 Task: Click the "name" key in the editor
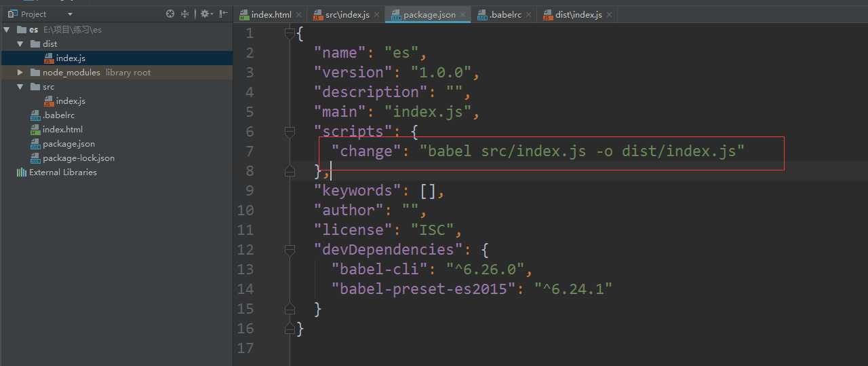point(340,52)
